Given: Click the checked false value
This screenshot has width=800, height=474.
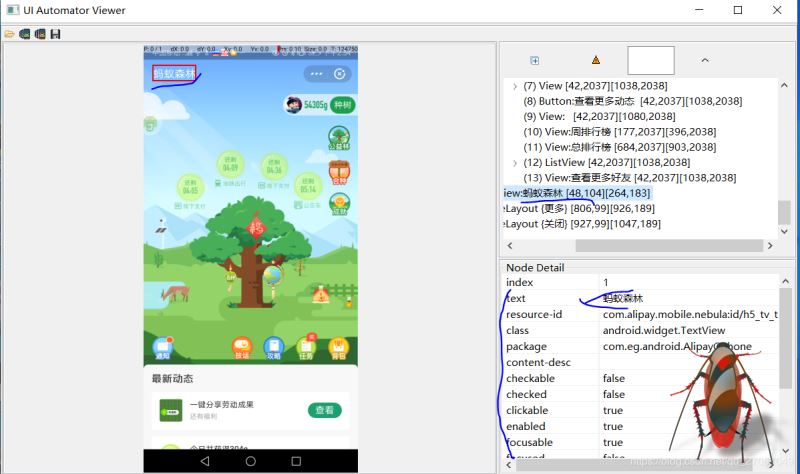Looking at the screenshot, I should [613, 394].
